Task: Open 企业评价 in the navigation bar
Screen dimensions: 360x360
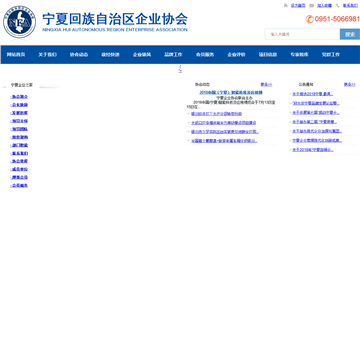Action: pyautogui.click(x=236, y=55)
